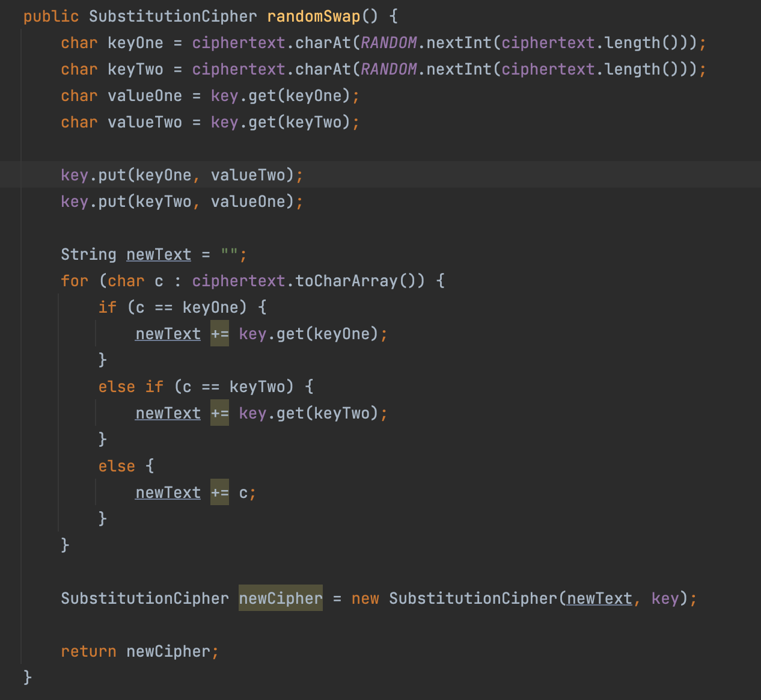Click highlighted += before variable c
761x700 pixels.
[219, 493]
